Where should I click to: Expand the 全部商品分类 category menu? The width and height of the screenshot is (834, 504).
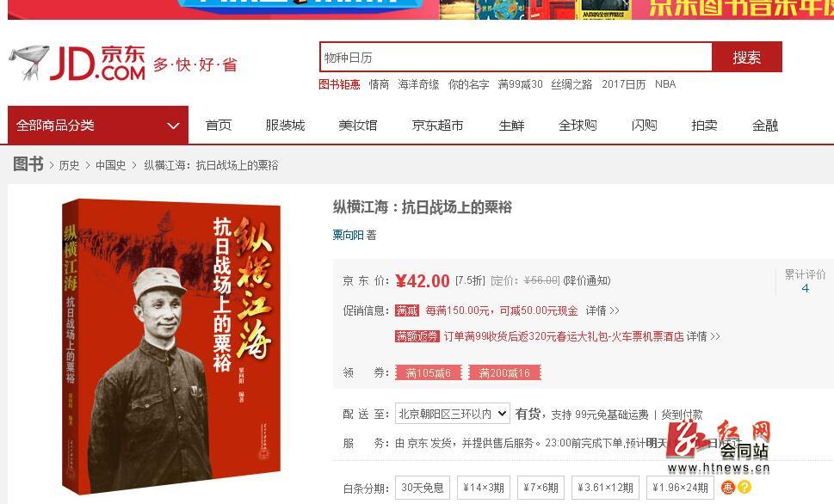98,125
